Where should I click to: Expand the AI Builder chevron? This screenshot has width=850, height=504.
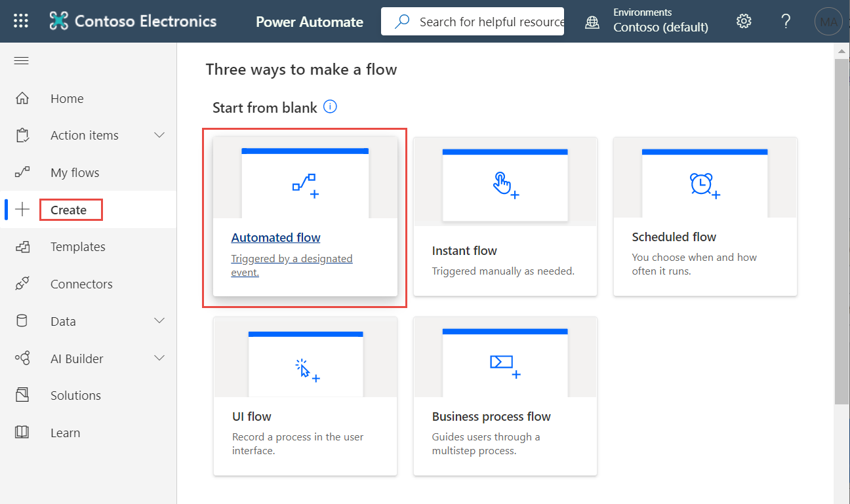(159, 358)
